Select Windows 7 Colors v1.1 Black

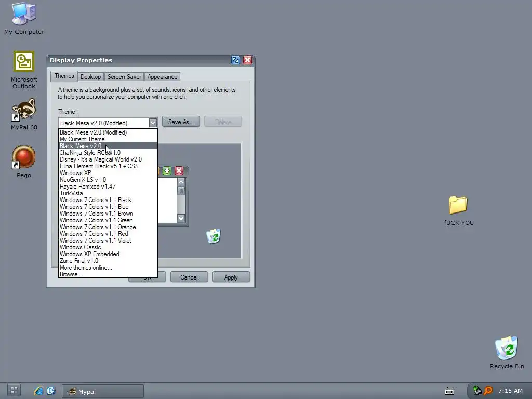pyautogui.click(x=108, y=200)
